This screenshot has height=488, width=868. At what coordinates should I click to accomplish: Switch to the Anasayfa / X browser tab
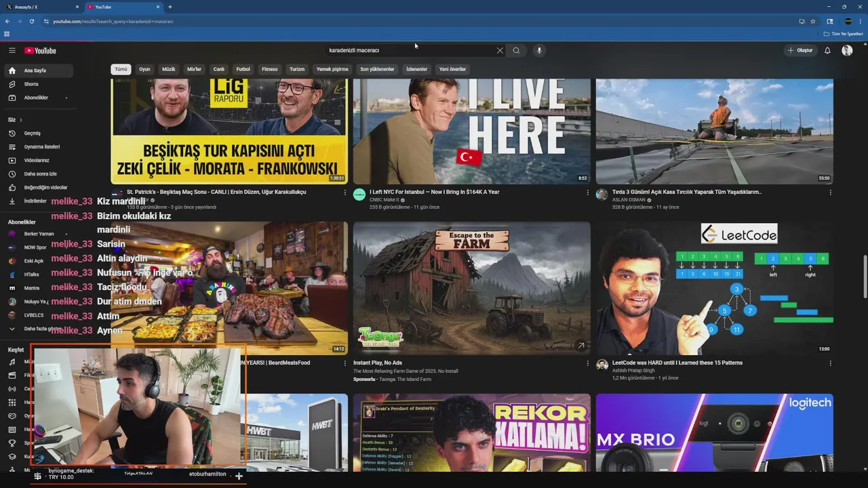[x=41, y=7]
